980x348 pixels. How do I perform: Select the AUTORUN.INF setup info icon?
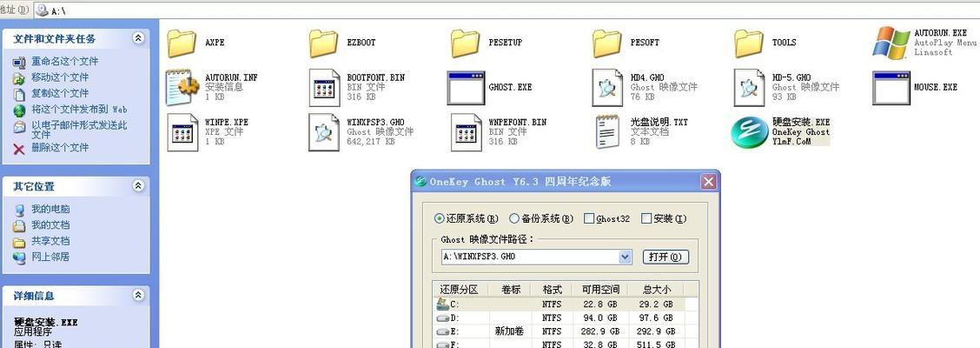182,87
